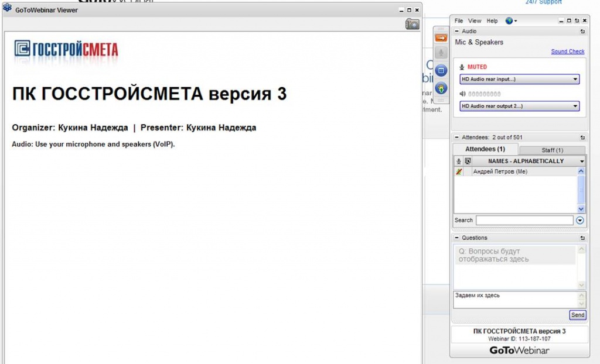This screenshot has width=600, height=364.
Task: Focus the attendee Search field
Action: tap(524, 220)
